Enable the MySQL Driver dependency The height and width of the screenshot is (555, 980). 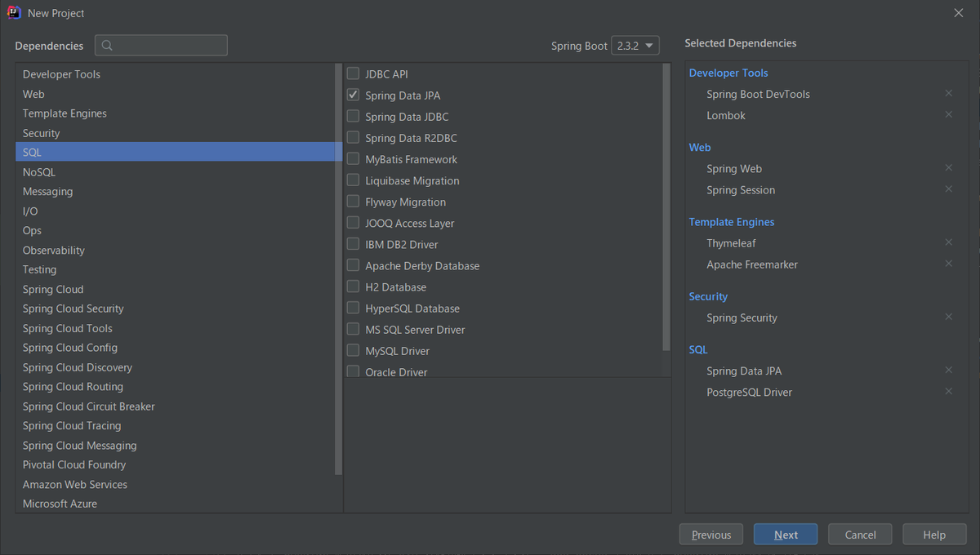coord(353,349)
